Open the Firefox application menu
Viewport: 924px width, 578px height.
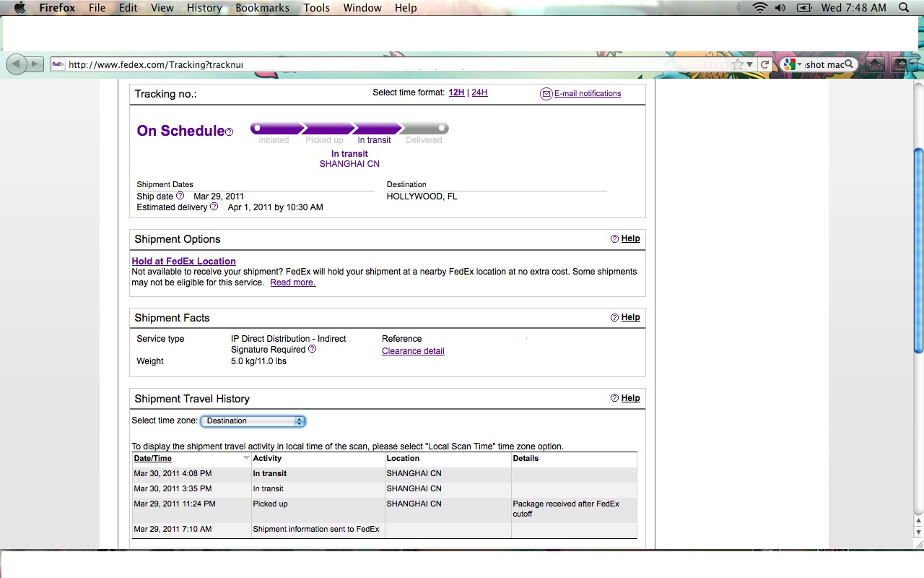click(x=57, y=8)
